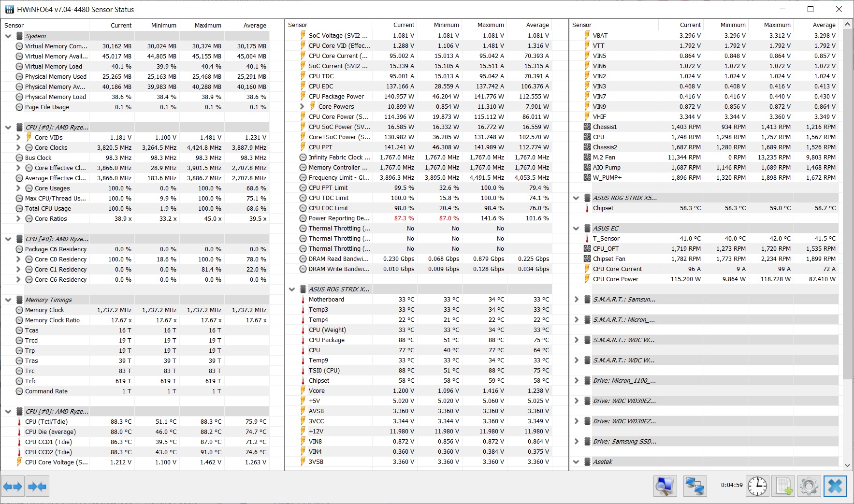Expand the S.M.A.R.T.: Micron_... group
Image resolution: width=854 pixels, height=504 pixels.
pos(576,320)
